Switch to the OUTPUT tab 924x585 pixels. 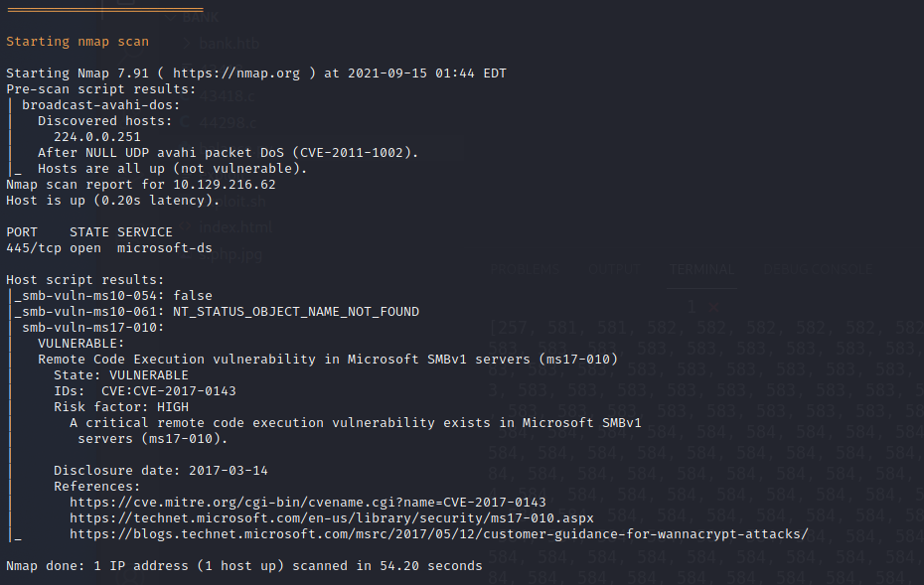click(614, 269)
